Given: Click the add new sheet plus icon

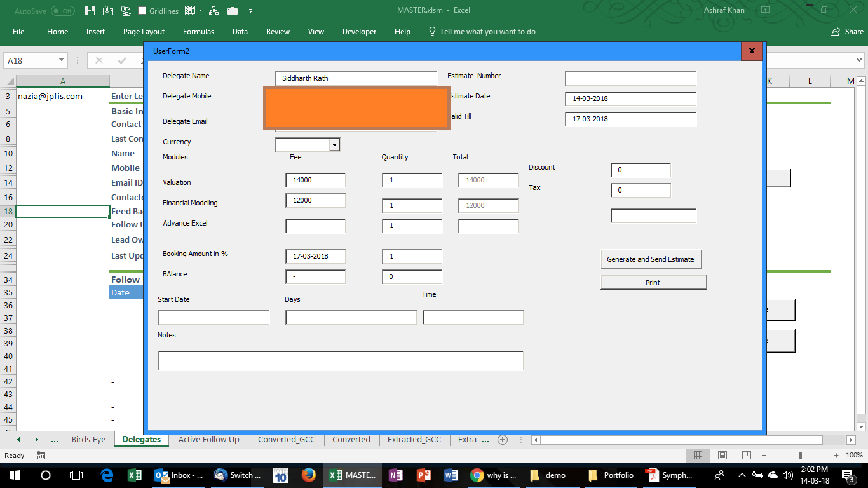Looking at the screenshot, I should pyautogui.click(x=503, y=439).
